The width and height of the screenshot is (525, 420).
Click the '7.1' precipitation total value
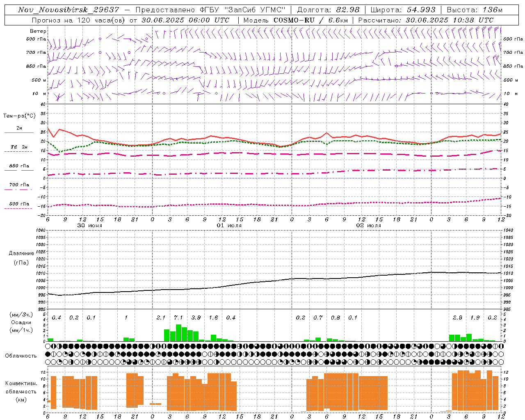point(178,317)
